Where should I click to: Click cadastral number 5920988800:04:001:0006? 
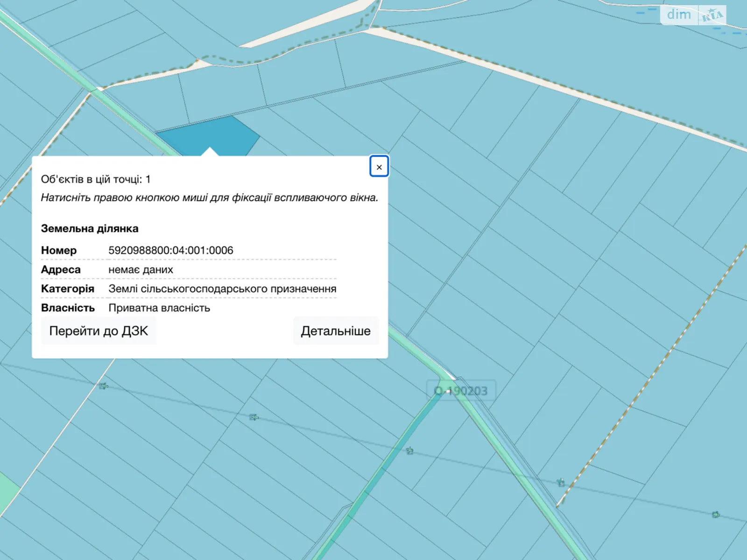171,251
